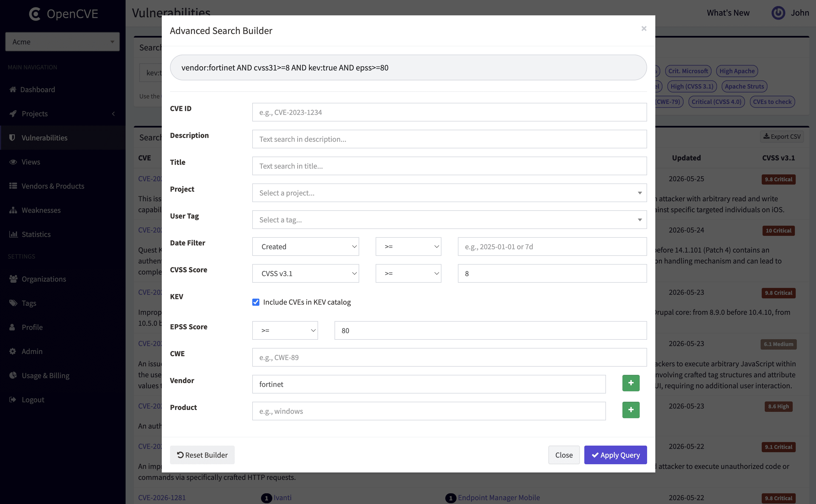816x504 pixels.
Task: Click the Apply Query button
Action: 615,455
